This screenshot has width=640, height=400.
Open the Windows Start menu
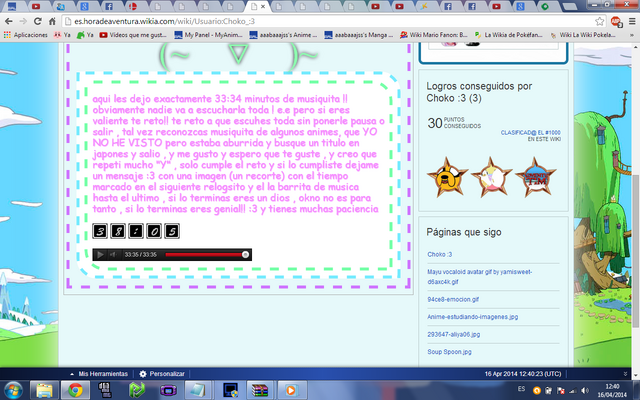13,390
